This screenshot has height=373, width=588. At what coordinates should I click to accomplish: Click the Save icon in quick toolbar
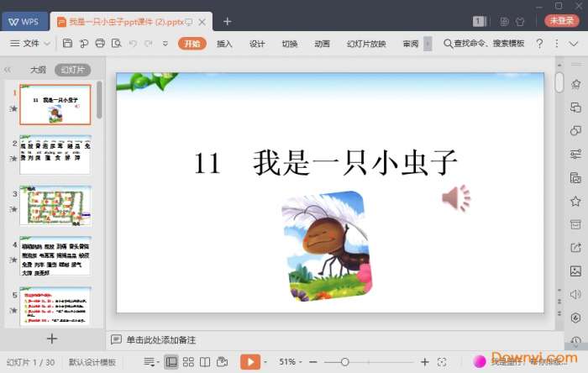(x=67, y=44)
